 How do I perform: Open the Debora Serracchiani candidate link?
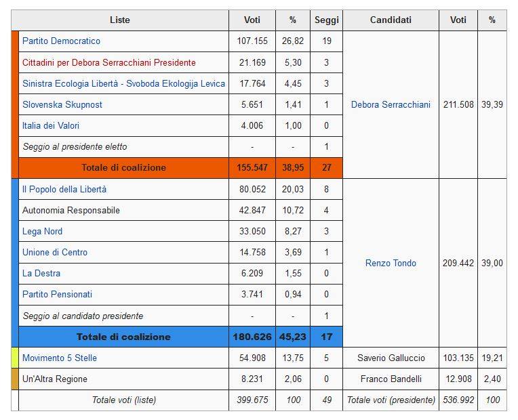coord(391,105)
